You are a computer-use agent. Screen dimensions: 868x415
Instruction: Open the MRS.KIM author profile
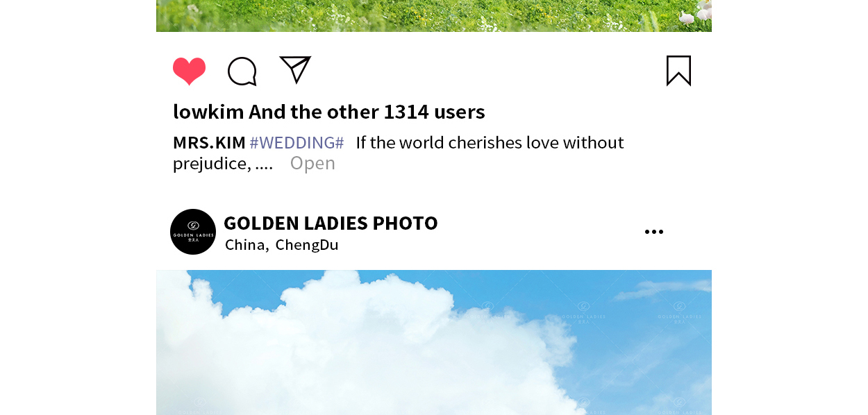click(x=209, y=142)
